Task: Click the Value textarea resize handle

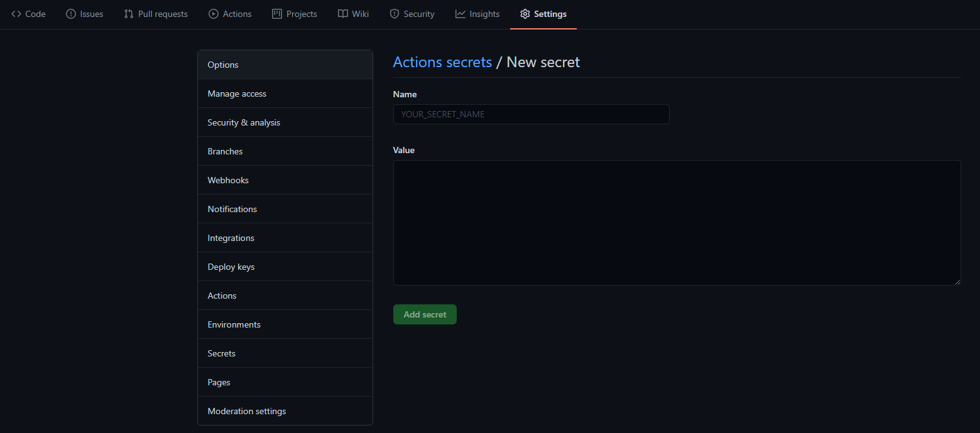Action: click(x=957, y=282)
